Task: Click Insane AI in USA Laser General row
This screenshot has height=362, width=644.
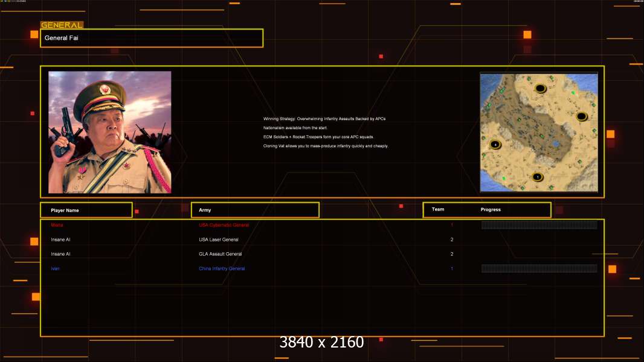Action: click(x=60, y=240)
